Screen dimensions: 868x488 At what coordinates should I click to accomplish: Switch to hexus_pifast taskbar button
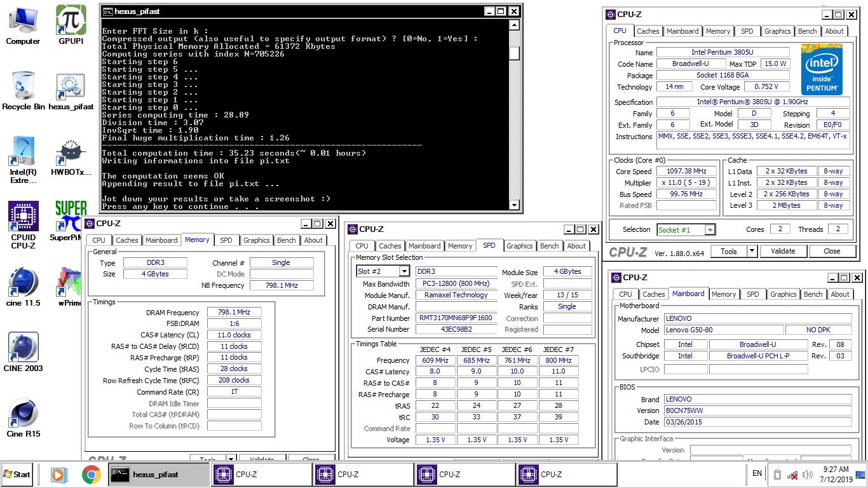pyautogui.click(x=159, y=474)
